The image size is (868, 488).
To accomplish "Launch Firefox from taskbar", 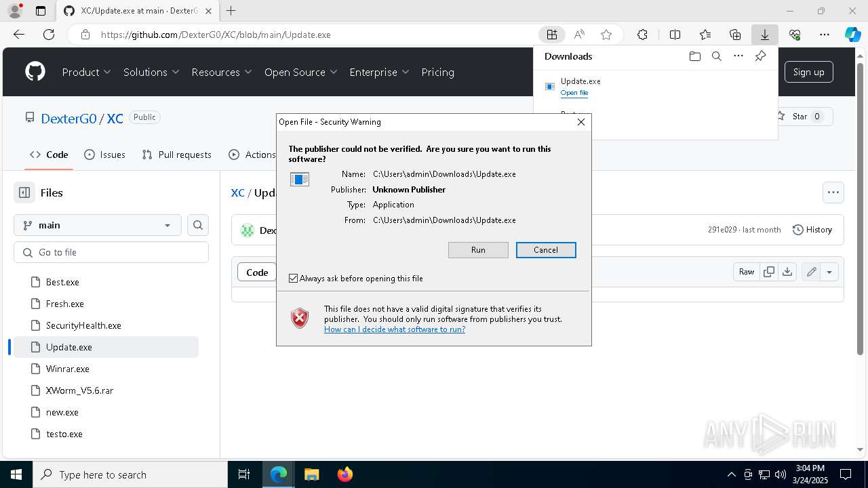I will click(x=345, y=474).
